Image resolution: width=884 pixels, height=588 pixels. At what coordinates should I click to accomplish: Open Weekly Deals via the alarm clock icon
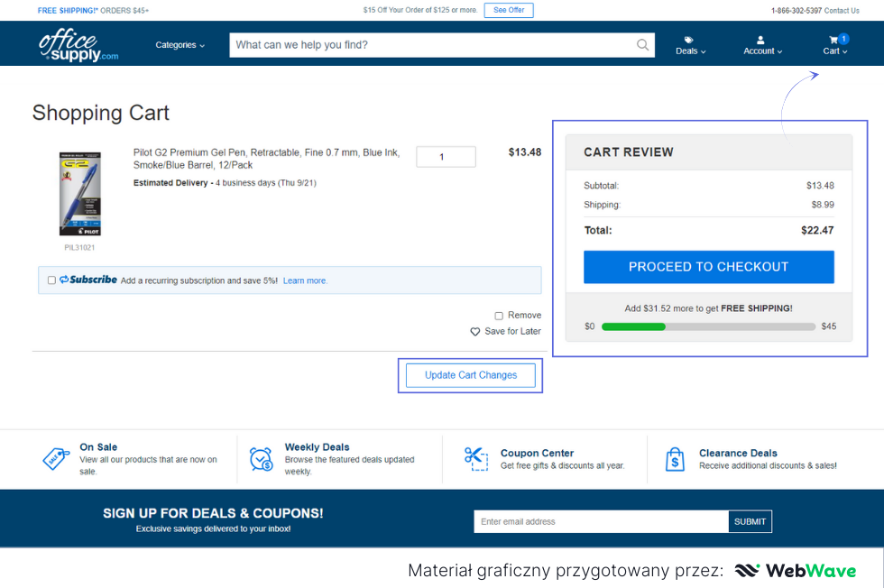tap(262, 459)
